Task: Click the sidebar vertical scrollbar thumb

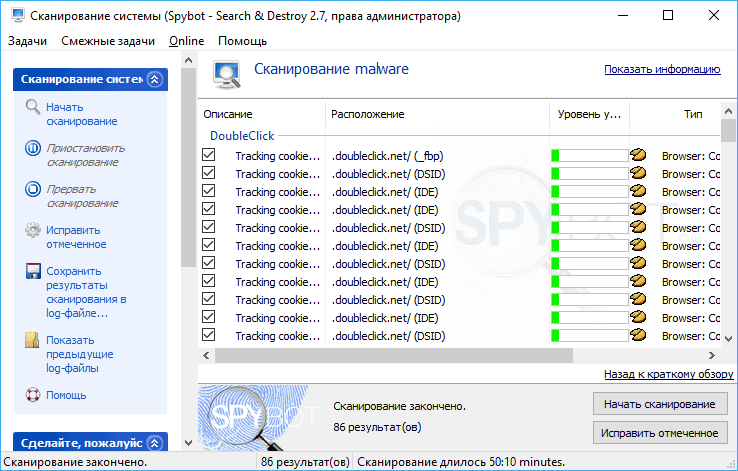Action: (188, 168)
